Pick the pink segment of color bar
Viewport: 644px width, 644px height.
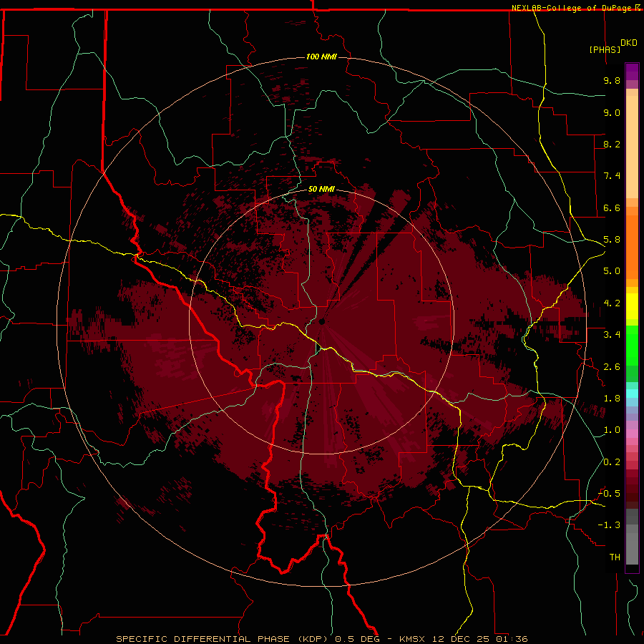coord(632,434)
